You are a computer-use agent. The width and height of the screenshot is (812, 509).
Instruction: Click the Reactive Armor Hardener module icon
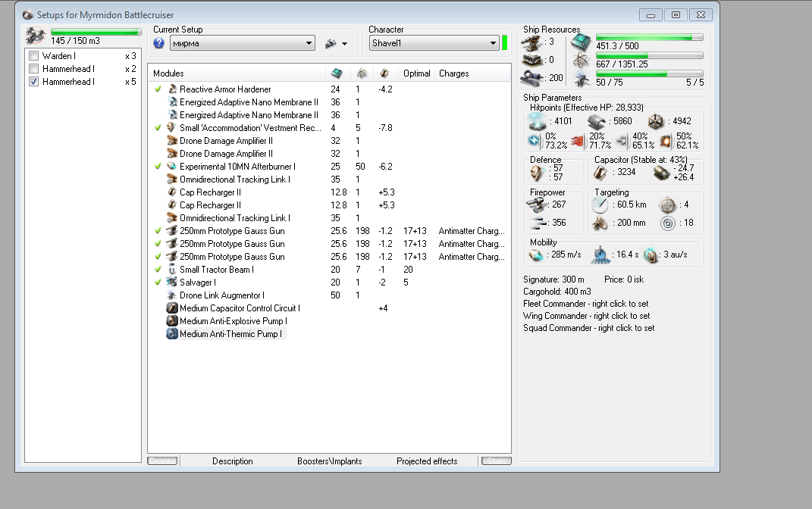point(172,89)
